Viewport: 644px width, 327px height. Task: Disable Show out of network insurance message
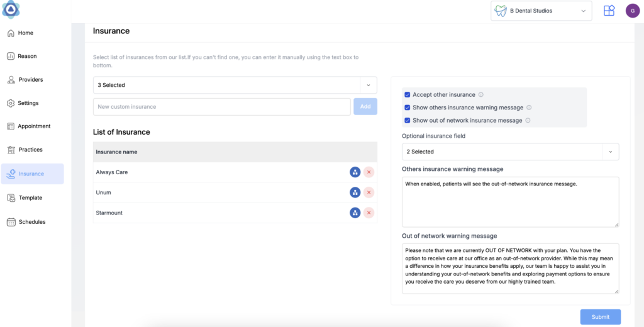click(x=408, y=120)
